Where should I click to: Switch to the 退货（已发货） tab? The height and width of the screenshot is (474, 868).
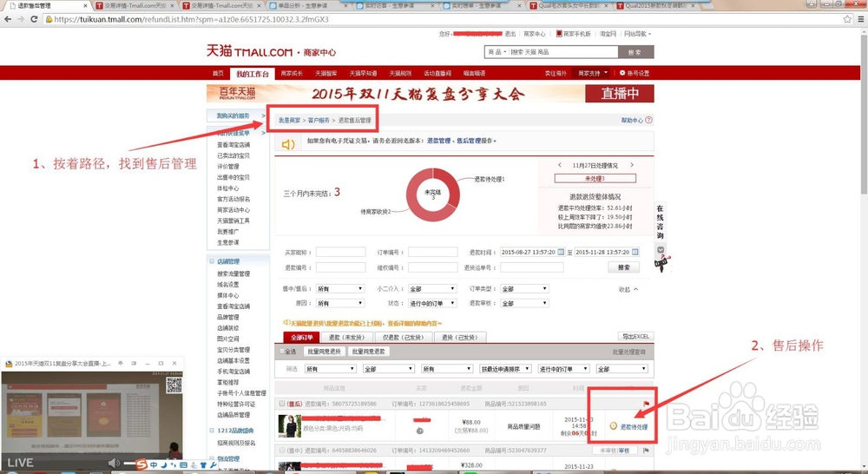click(459, 337)
